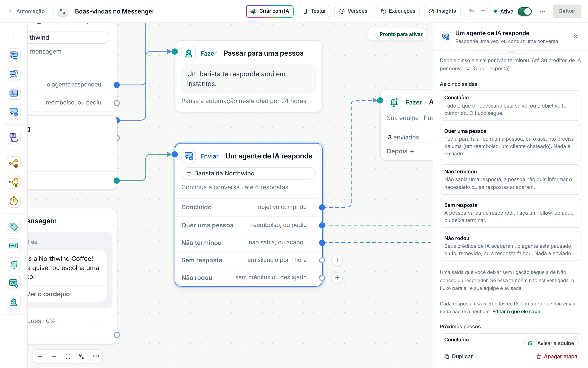Screen dimensions: 588x368
Task: Add a step after Não rodou
Action: coord(337,278)
